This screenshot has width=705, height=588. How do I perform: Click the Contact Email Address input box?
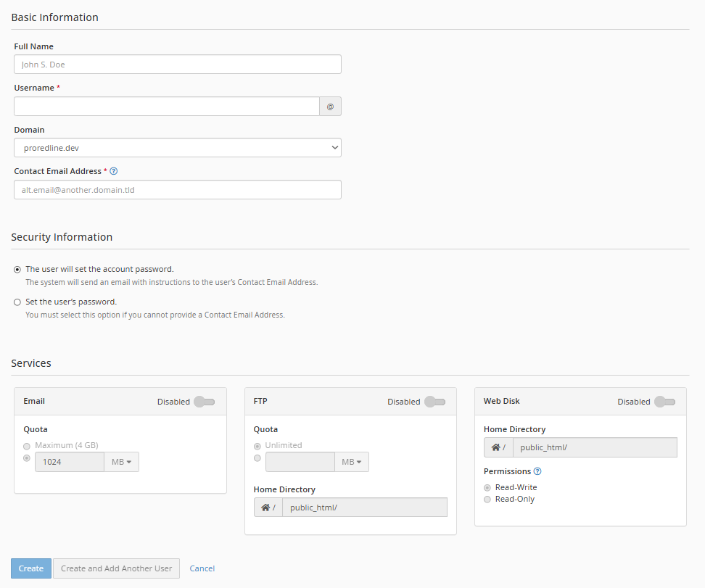(177, 190)
